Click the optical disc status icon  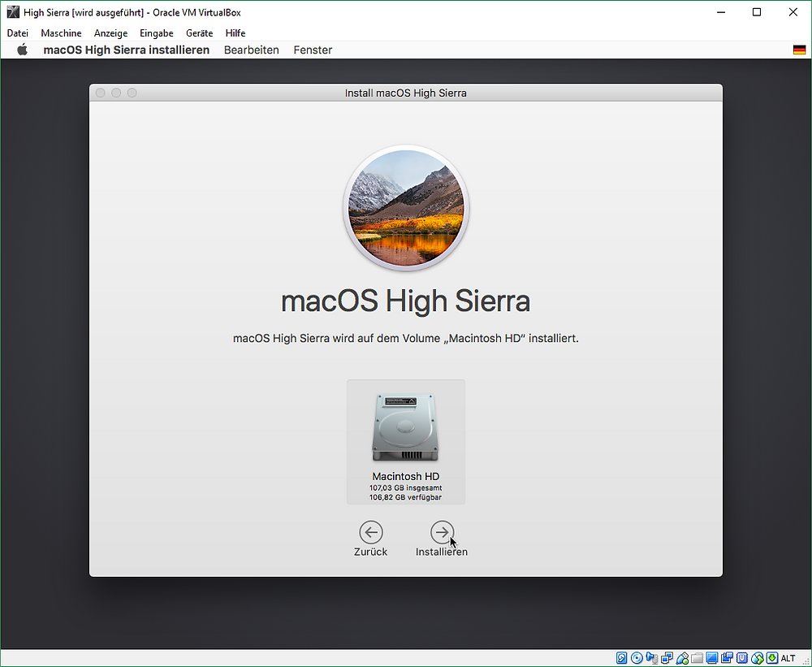click(637, 658)
